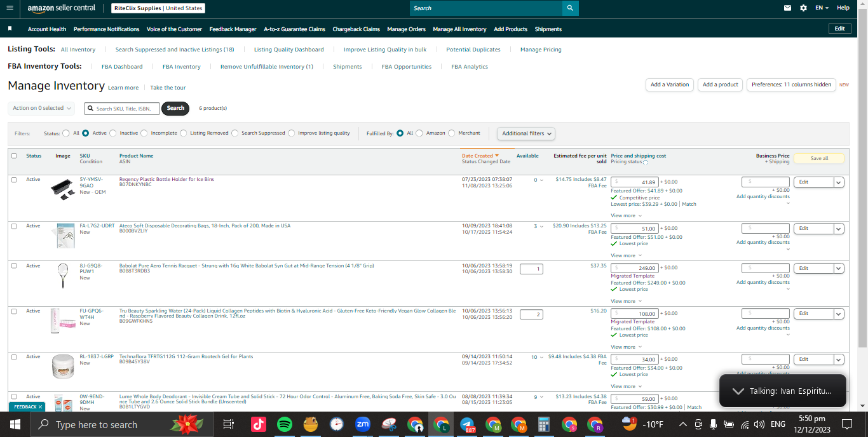Select the All status radio button
Image resolution: width=868 pixels, height=437 pixels.
click(66, 133)
